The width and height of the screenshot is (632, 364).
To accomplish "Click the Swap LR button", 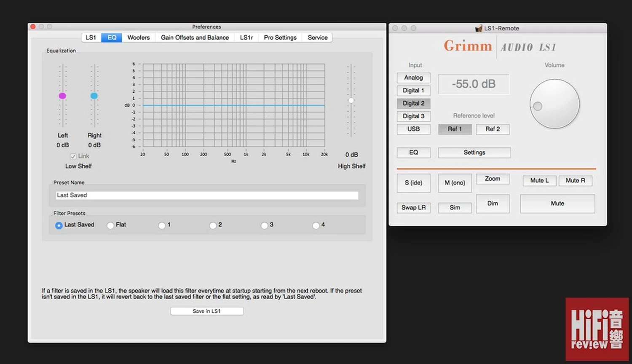I will [x=413, y=208].
